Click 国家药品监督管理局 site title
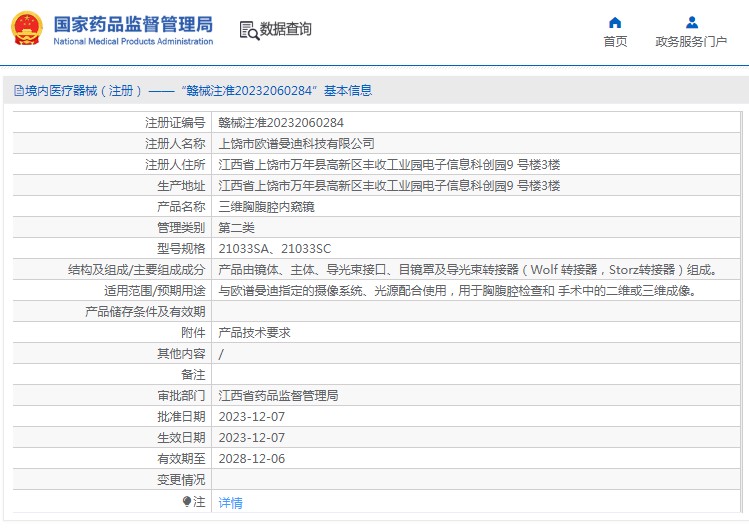 [x=133, y=24]
